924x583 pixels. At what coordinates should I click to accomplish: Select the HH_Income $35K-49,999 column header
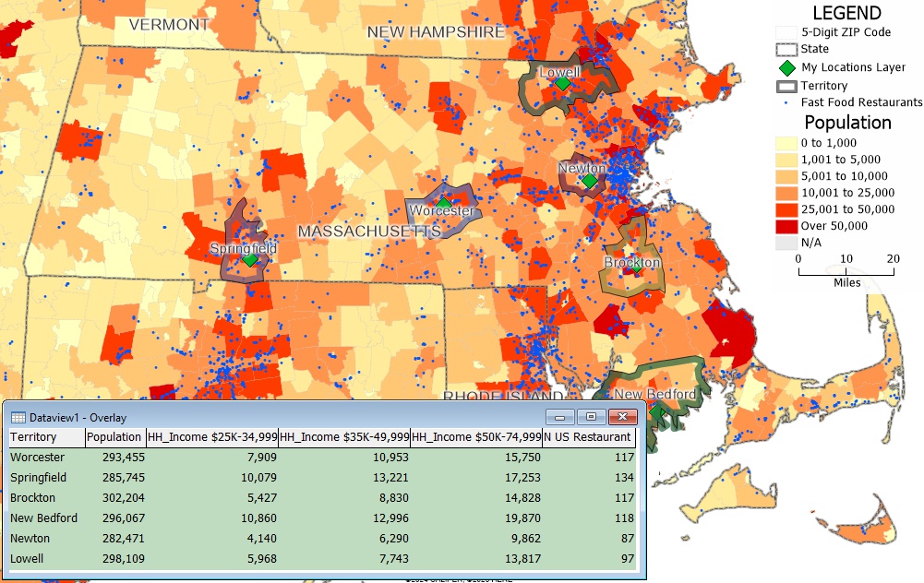coord(343,437)
